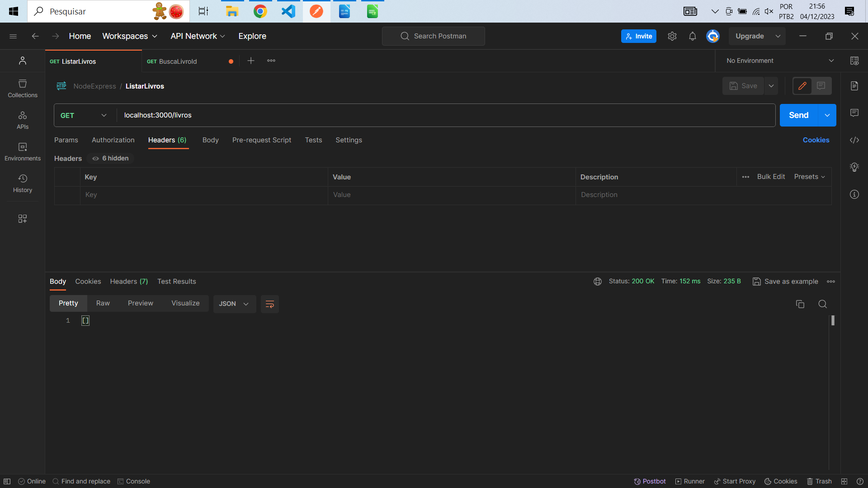Open the Params tab

pos(66,140)
